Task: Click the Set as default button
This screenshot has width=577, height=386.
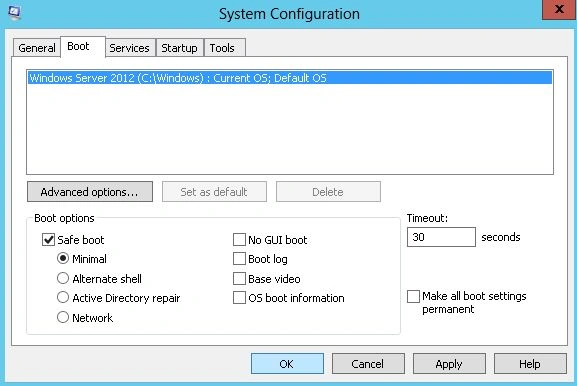Action: 214,192
